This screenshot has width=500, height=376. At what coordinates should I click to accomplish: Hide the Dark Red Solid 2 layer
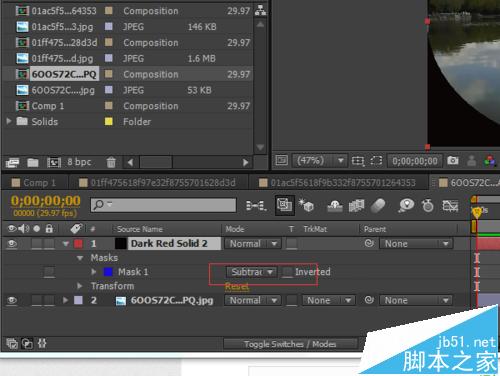[x=12, y=244]
